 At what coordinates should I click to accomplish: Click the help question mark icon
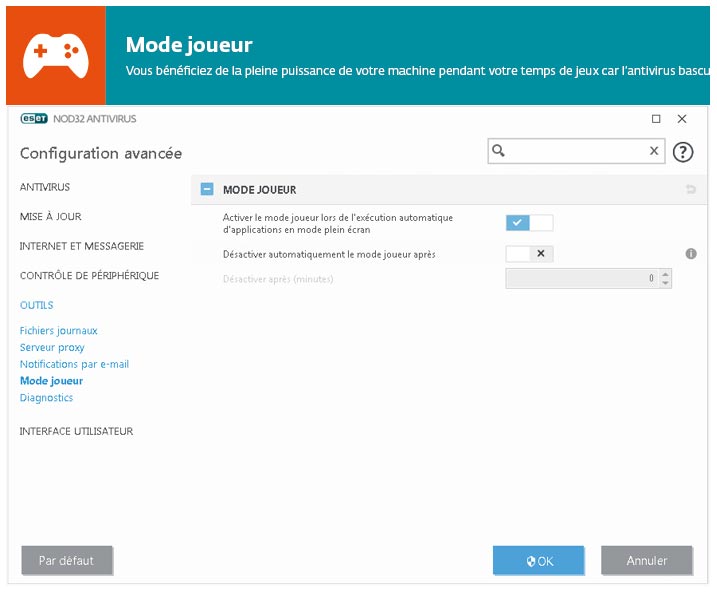tap(683, 152)
